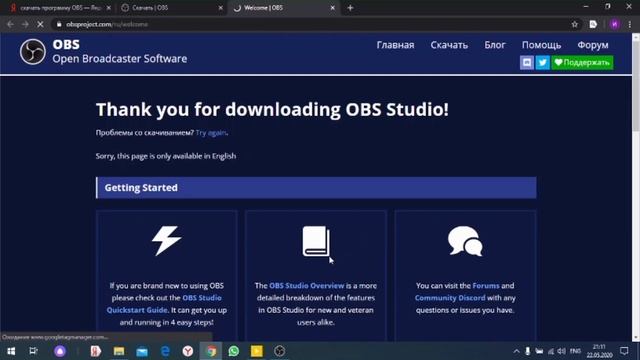The height and width of the screenshot is (360, 640).
Task: Open Microsoft Edge from the taskbar
Action: point(165,351)
